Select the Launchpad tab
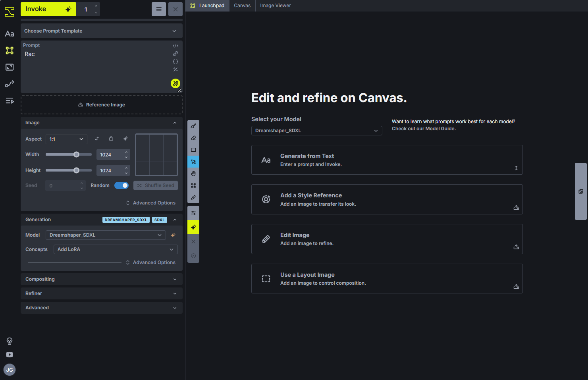588x380 pixels. pos(207,6)
